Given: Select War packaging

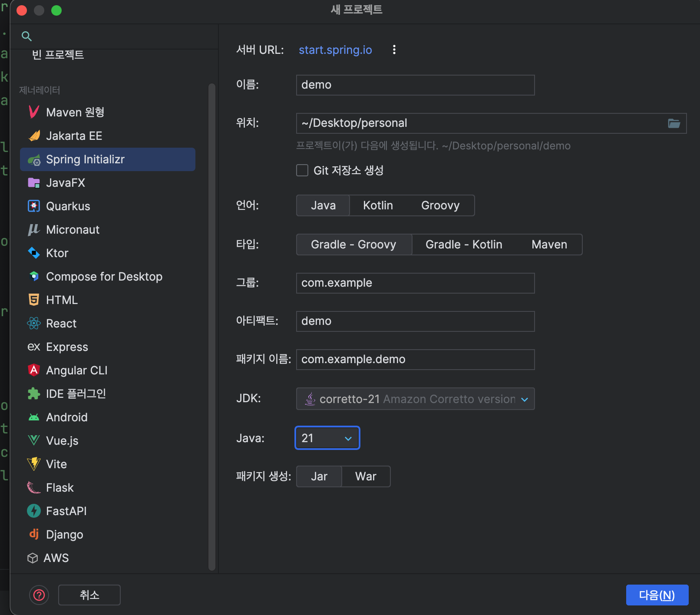Looking at the screenshot, I should (x=366, y=476).
